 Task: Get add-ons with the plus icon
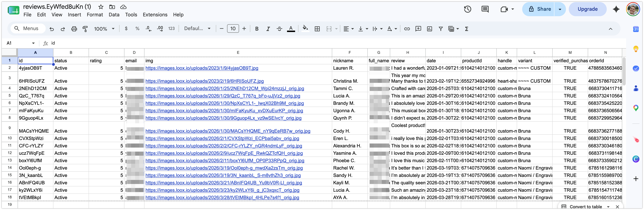click(x=636, y=179)
